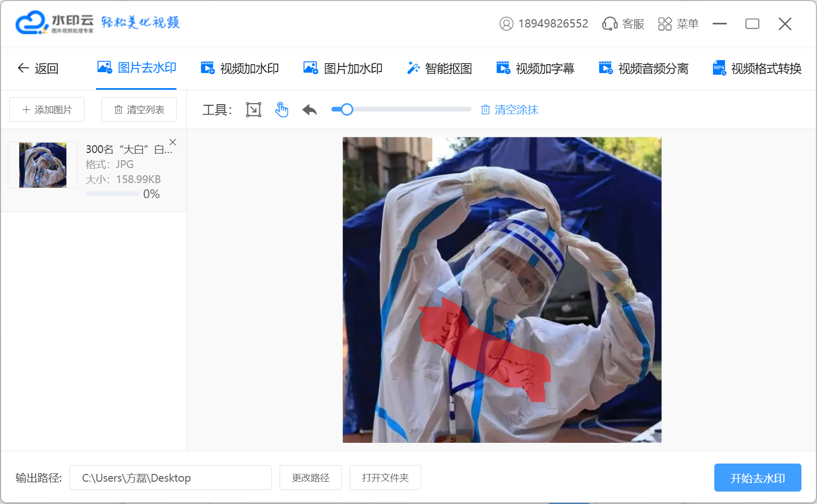Screen dimensions: 817x504
Task: Open the 视频格式转换 tab
Action: tap(757, 68)
